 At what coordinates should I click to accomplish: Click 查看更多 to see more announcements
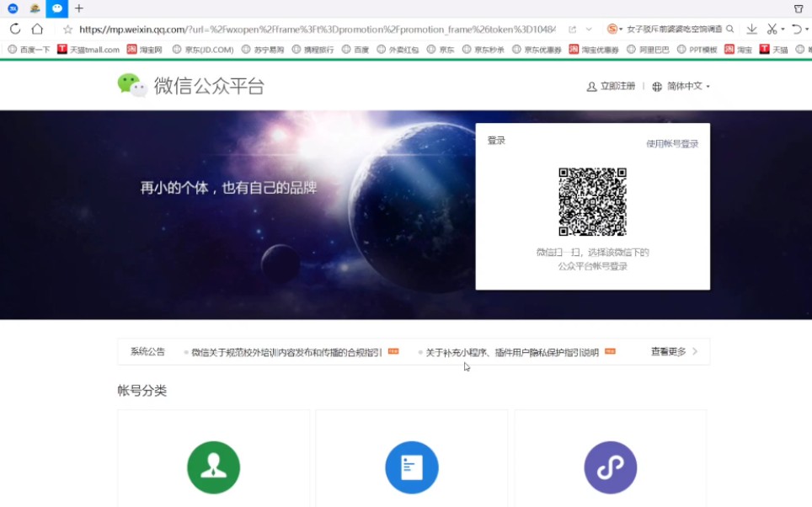pos(665,351)
